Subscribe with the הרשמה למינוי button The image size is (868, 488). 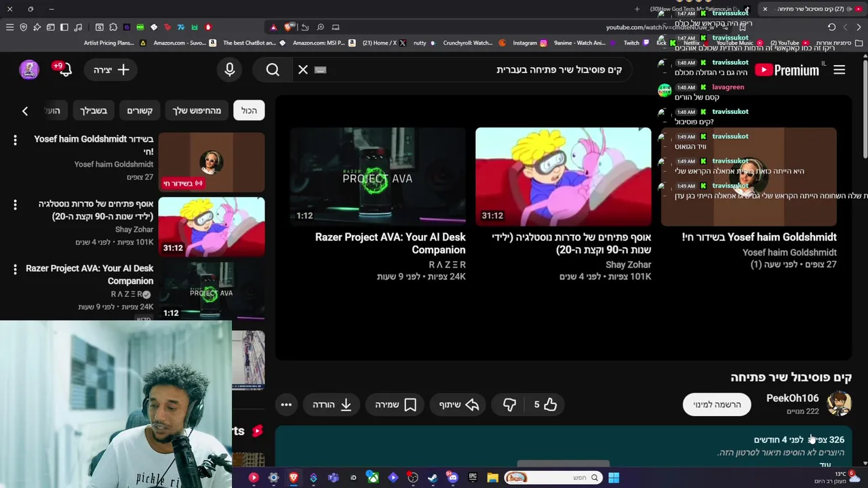(717, 405)
